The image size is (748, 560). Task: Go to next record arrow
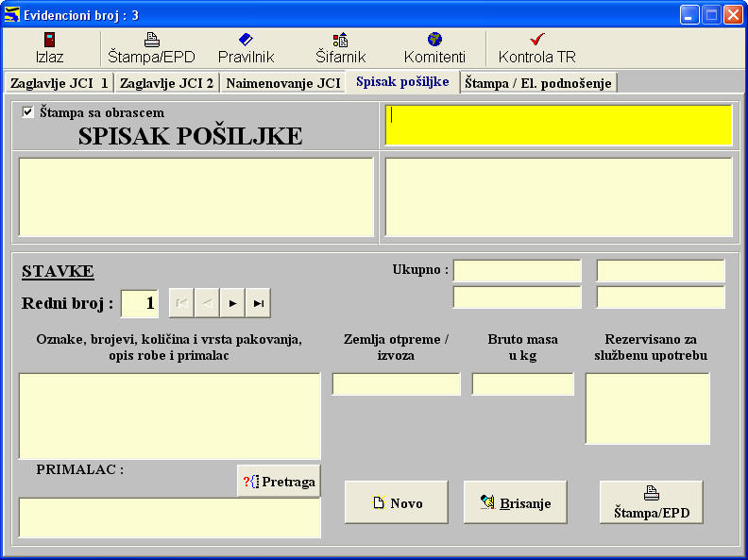[232, 303]
